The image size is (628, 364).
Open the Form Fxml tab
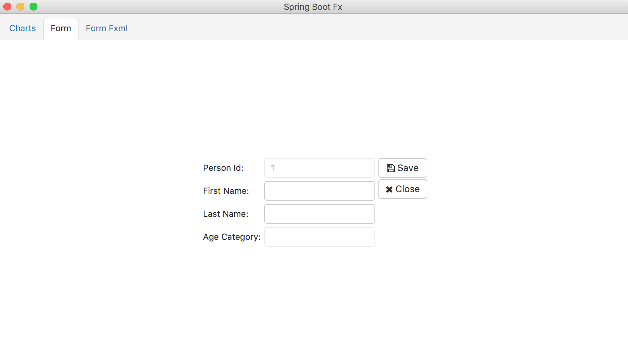[106, 28]
